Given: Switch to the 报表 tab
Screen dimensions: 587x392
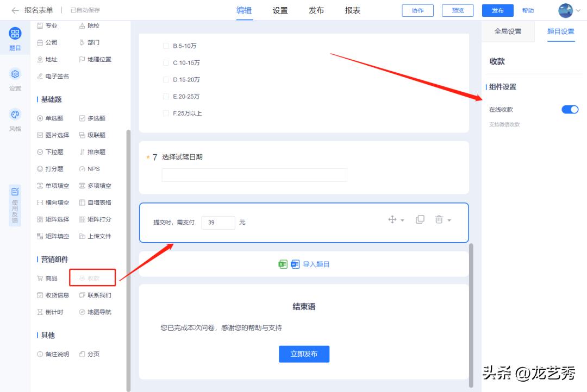Looking at the screenshot, I should (x=352, y=10).
